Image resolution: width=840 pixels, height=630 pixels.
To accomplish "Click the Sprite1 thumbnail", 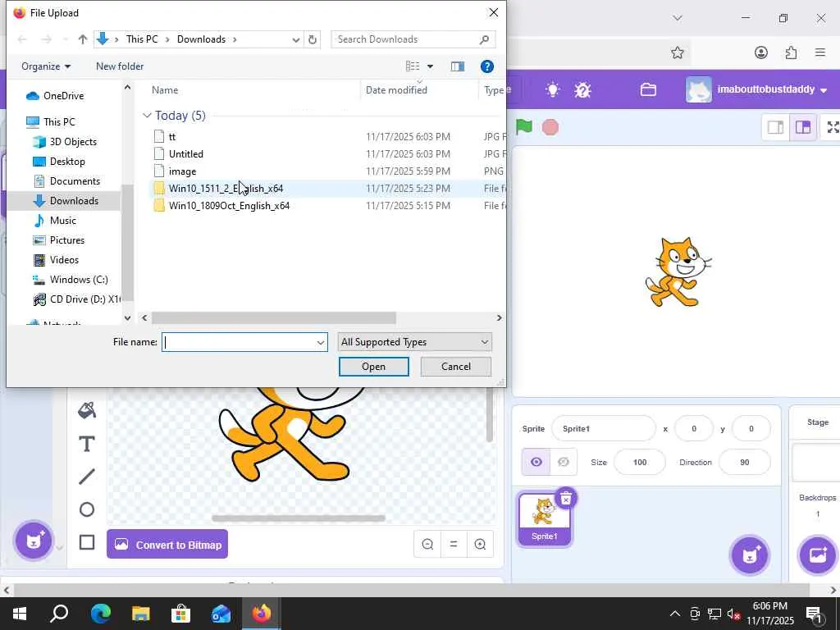I will click(x=545, y=519).
